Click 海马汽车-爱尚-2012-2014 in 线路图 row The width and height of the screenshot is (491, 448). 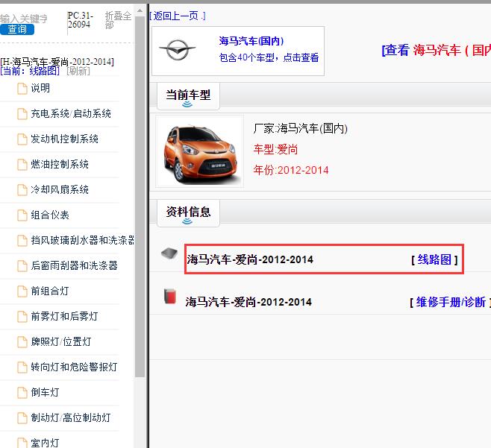click(250, 259)
